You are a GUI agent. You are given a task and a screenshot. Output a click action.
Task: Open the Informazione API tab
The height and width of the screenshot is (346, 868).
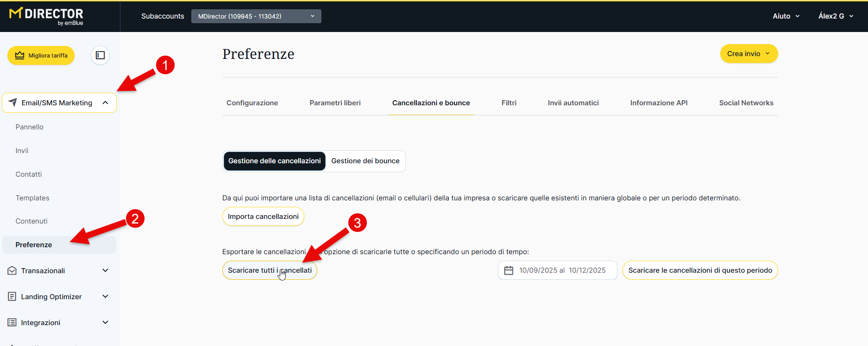coord(659,103)
